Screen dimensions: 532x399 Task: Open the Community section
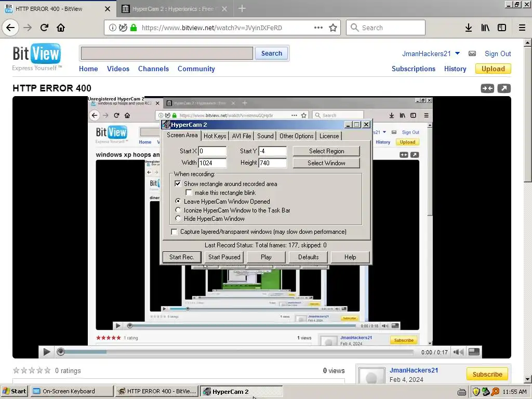196,69
